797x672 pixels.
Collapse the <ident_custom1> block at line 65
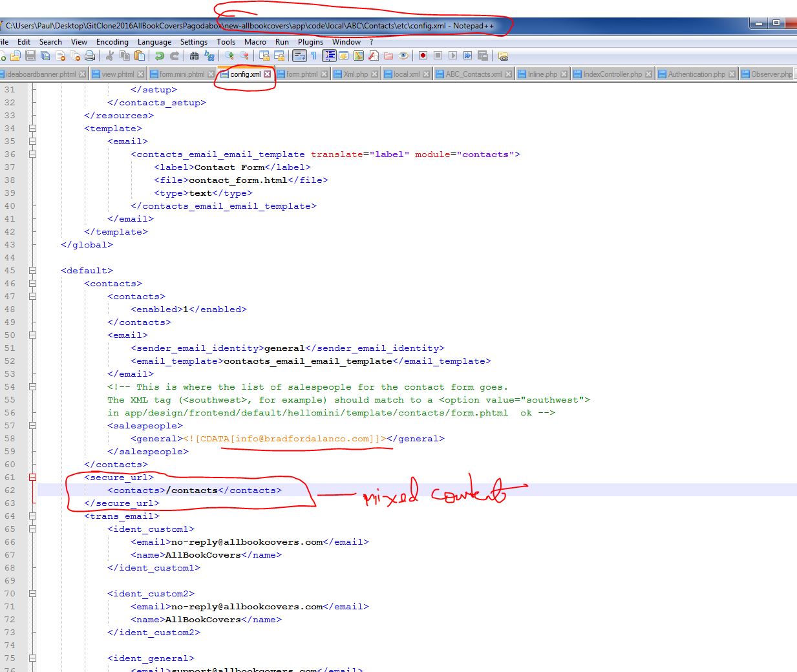[x=32, y=529]
